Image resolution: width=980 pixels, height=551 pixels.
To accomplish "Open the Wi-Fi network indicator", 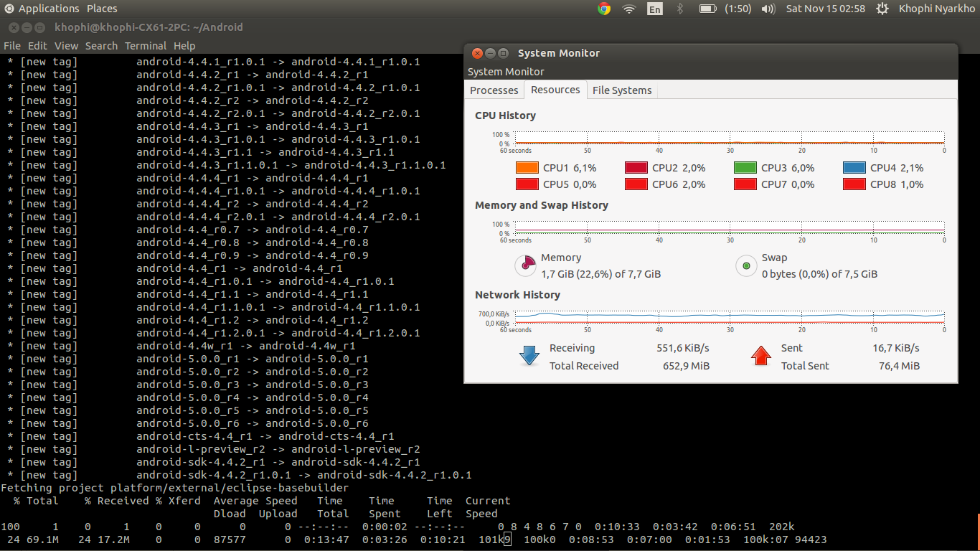I will pyautogui.click(x=629, y=9).
